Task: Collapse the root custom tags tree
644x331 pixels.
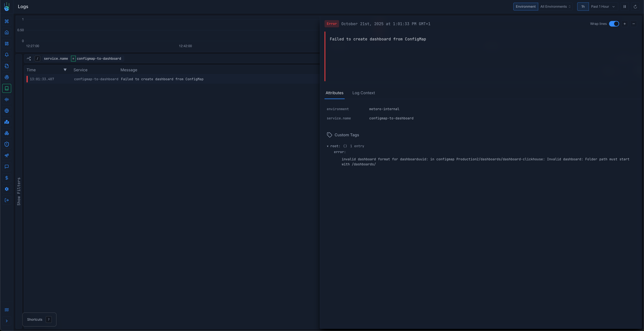Action: [x=328, y=146]
